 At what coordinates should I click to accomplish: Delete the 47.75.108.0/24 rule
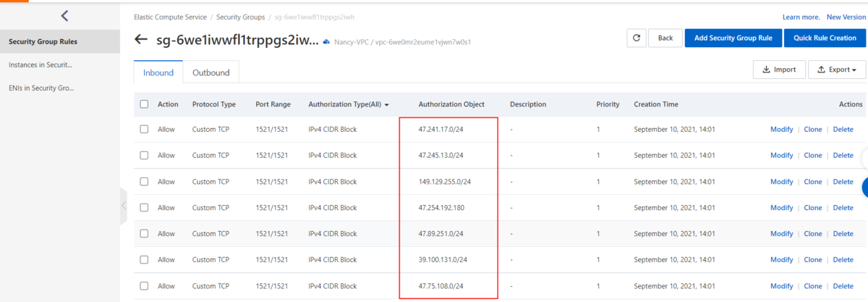[x=843, y=285]
